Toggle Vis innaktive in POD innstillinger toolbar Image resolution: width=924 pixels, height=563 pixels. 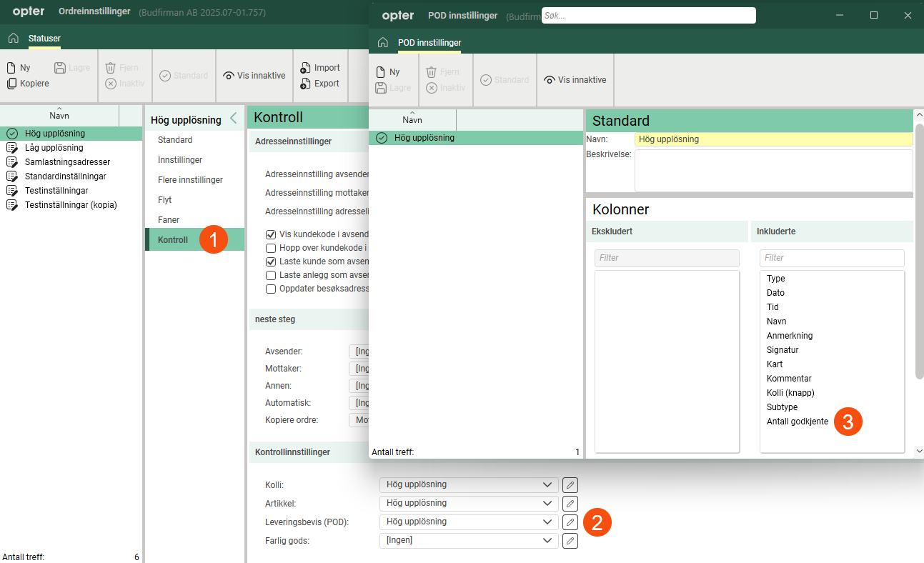(x=575, y=80)
